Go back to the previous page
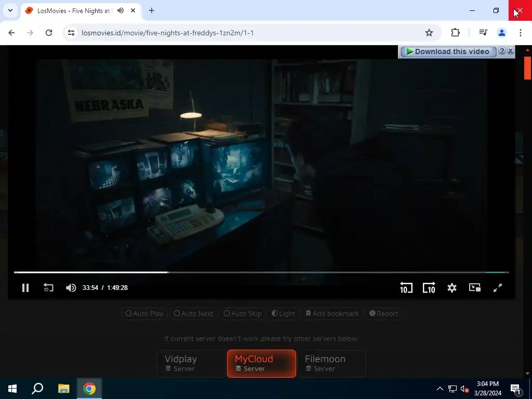Image resolution: width=532 pixels, height=399 pixels. pyautogui.click(x=11, y=33)
